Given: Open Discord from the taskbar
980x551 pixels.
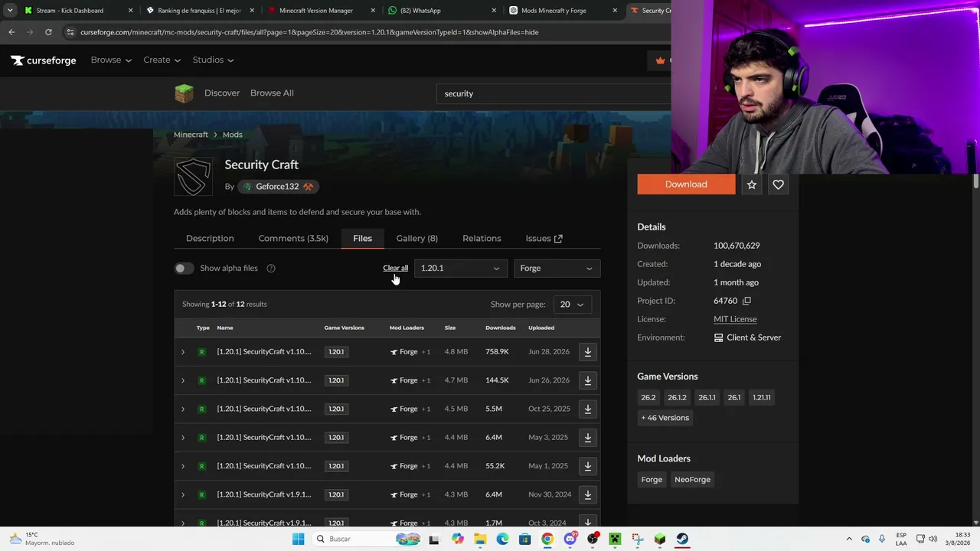Looking at the screenshot, I should 570,539.
